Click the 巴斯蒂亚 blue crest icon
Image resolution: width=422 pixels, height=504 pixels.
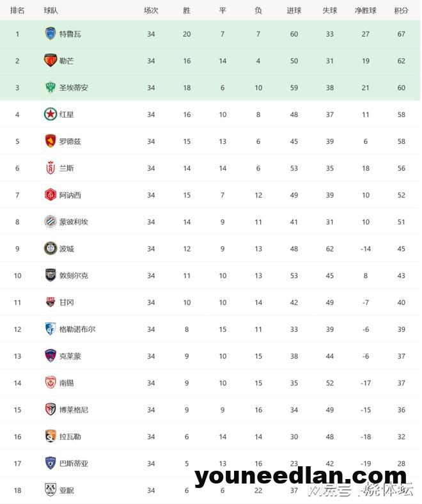[50, 463]
